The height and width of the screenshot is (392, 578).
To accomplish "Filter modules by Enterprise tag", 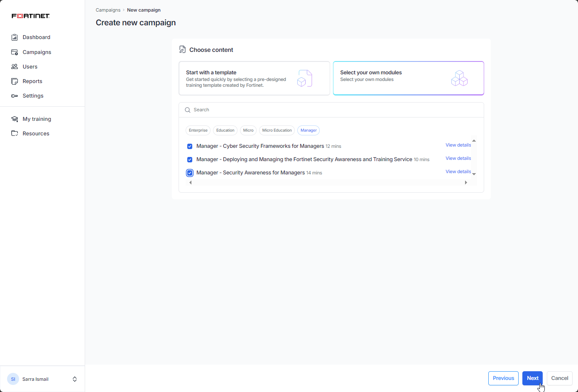I will pos(198,130).
